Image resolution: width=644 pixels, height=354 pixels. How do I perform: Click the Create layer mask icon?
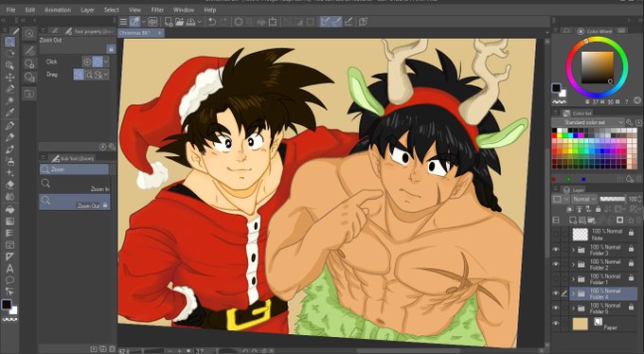pos(619,221)
